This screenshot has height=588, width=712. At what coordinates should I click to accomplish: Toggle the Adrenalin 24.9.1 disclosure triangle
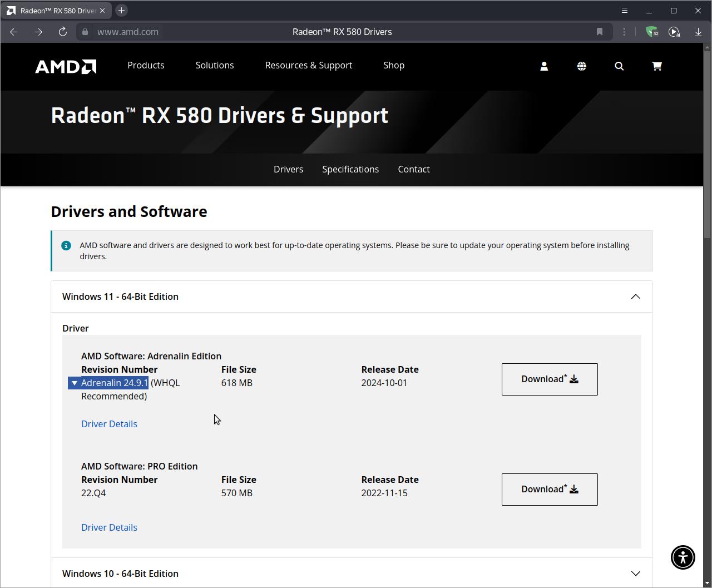(x=75, y=383)
